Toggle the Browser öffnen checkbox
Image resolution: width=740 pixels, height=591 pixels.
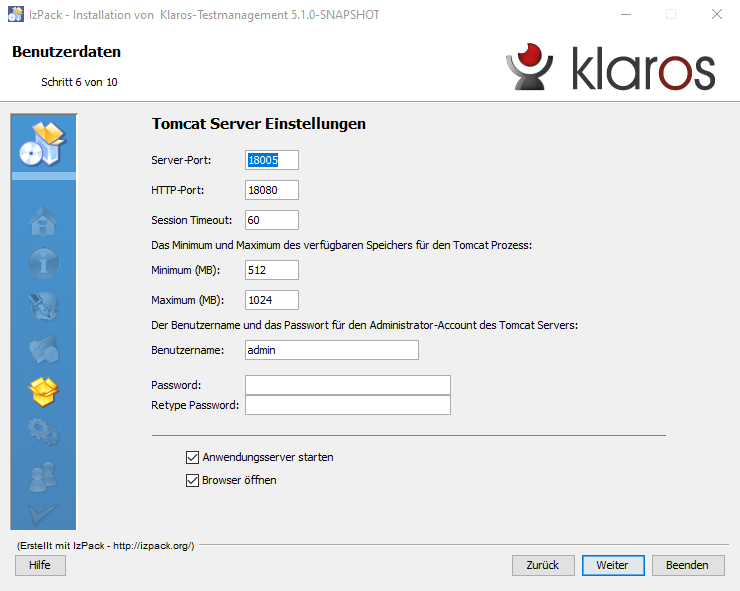pos(192,481)
